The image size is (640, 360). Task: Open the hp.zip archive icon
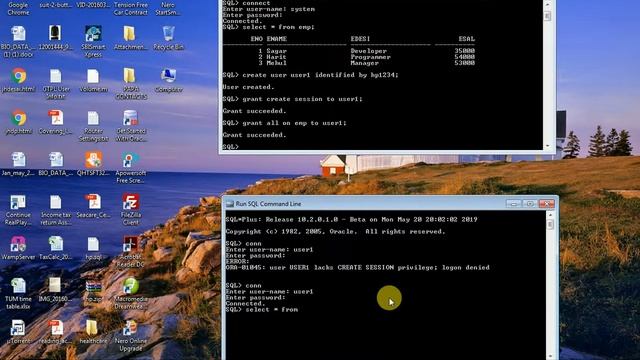93,286
